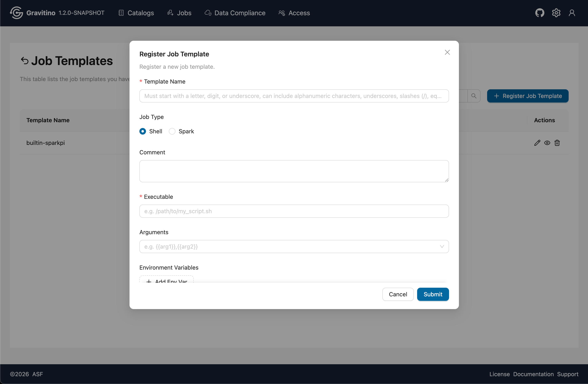The image size is (588, 384).
Task: Close the Register Job Template dialog
Action: pyautogui.click(x=447, y=52)
